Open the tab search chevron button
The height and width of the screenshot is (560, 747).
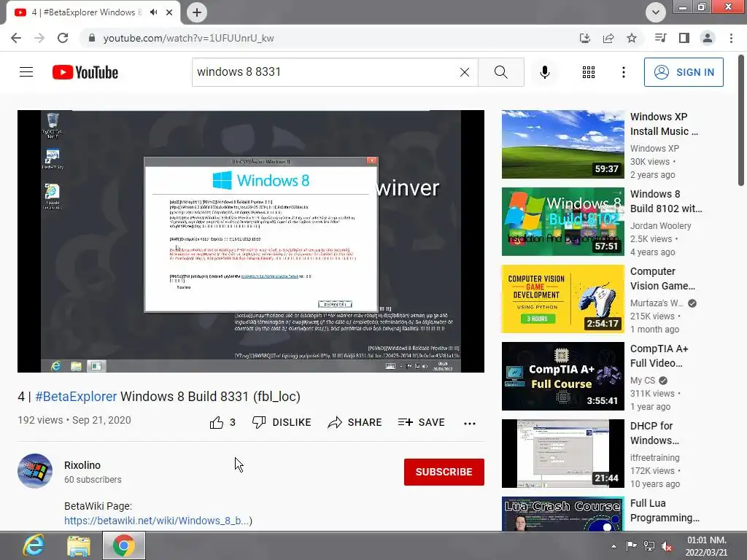[656, 12]
